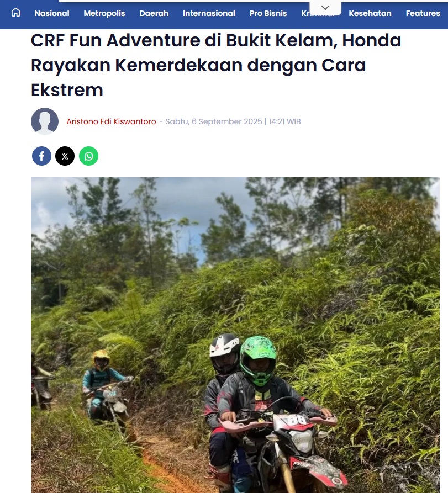Click the author avatar image
This screenshot has width=448, height=493.
tap(45, 121)
